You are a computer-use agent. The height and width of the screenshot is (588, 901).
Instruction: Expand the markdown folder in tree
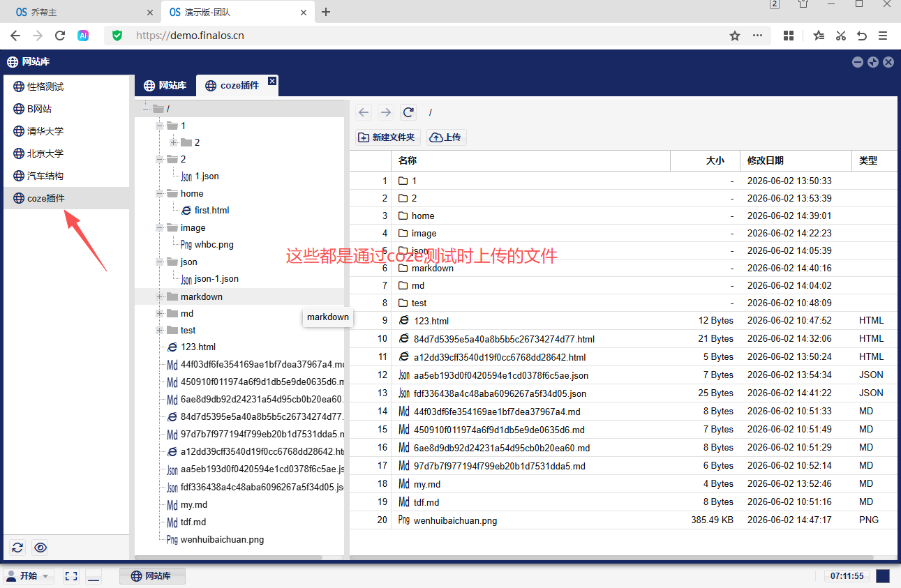click(x=160, y=296)
